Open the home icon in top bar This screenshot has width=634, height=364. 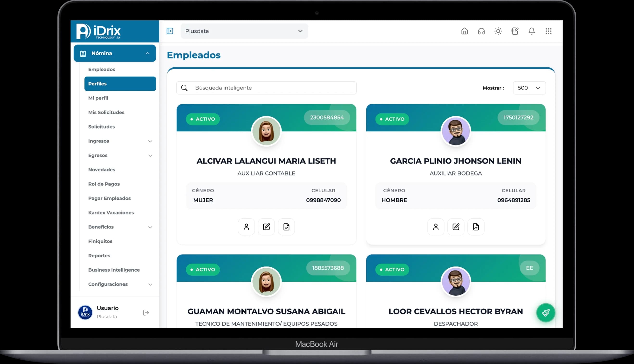[x=464, y=31]
